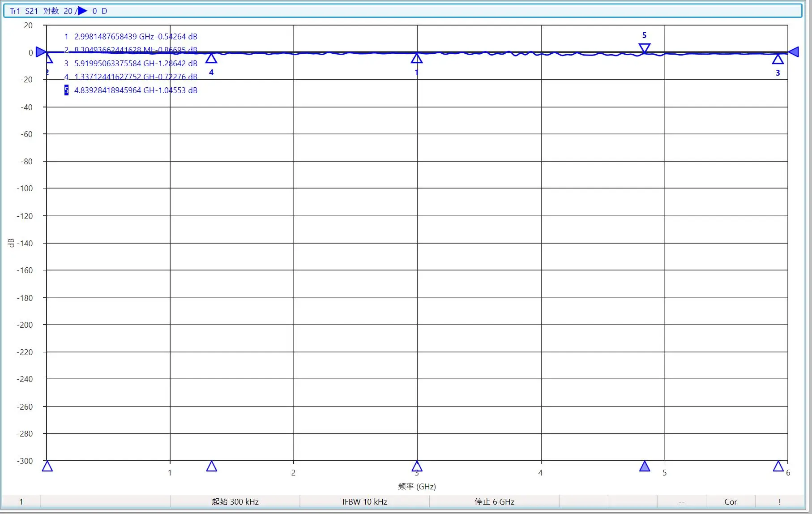Select marker 3 triangle on the trace
Image resolution: width=812 pixels, height=514 pixels.
pos(778,59)
